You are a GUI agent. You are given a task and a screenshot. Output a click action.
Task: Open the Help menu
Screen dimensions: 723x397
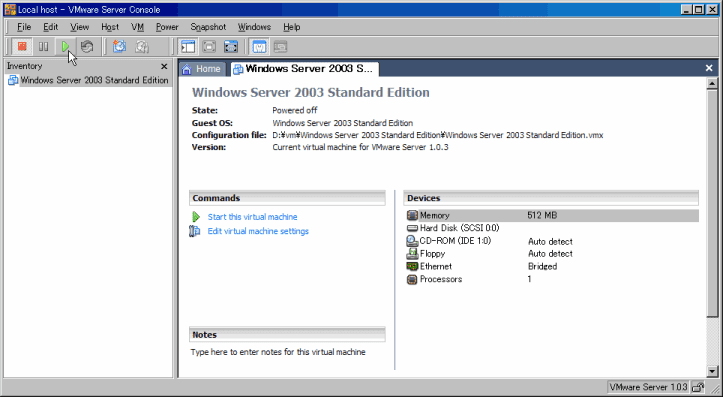click(x=291, y=27)
